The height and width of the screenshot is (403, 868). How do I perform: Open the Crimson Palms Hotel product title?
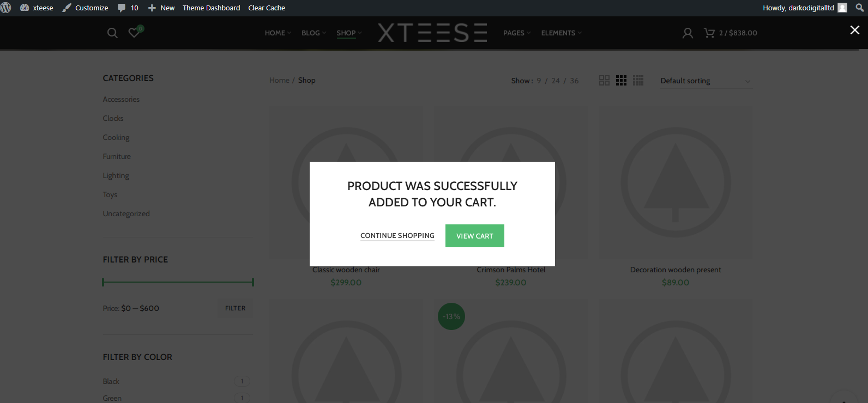tap(511, 270)
